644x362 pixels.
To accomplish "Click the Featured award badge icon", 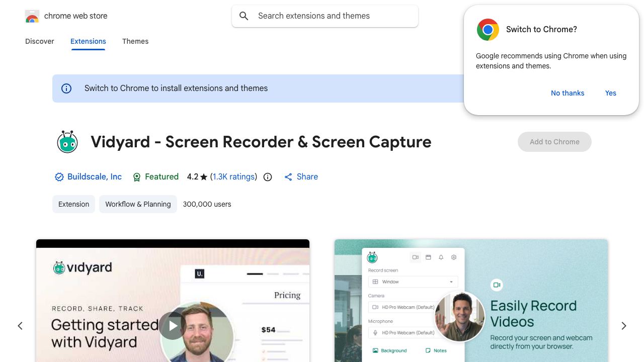I will pyautogui.click(x=137, y=177).
